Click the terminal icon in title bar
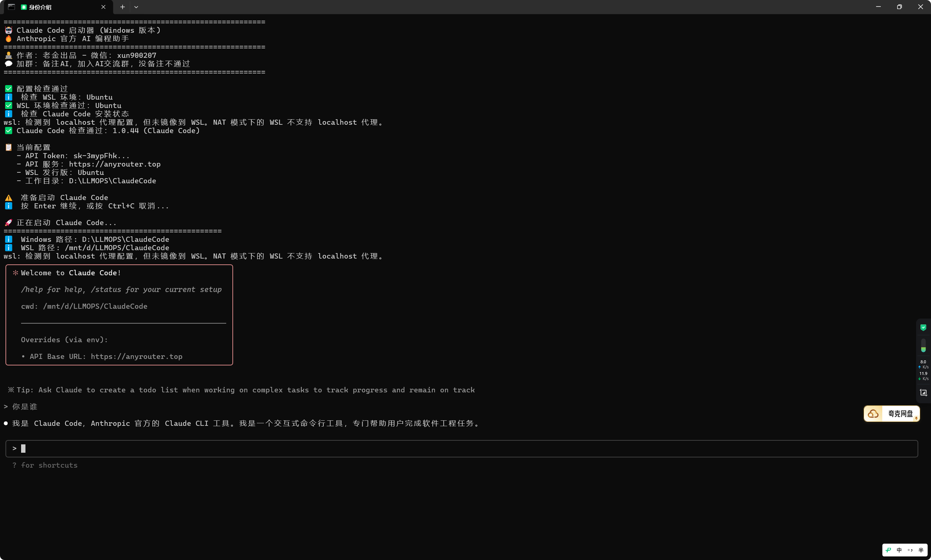 11,7
